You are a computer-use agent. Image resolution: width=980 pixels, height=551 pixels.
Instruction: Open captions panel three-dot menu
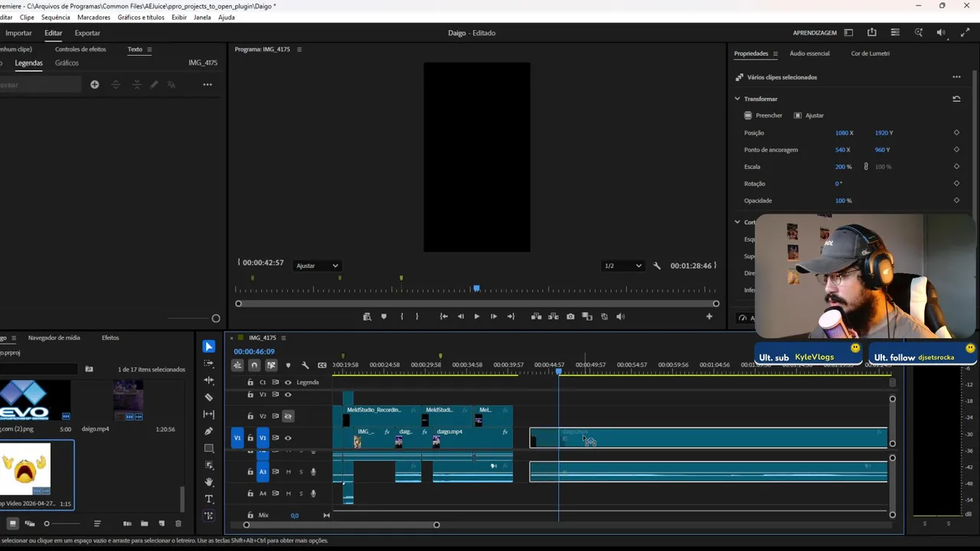pos(207,84)
